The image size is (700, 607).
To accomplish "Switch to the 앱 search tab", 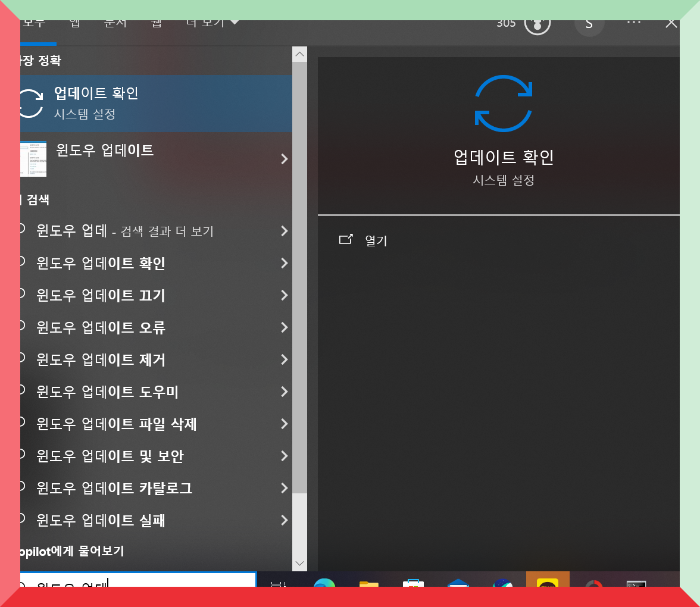I will [75, 24].
